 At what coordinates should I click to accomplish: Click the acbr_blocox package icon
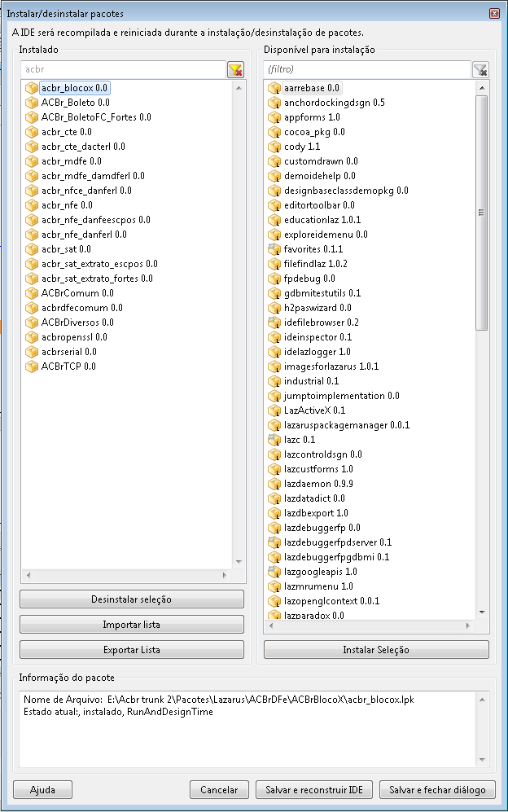[x=32, y=88]
